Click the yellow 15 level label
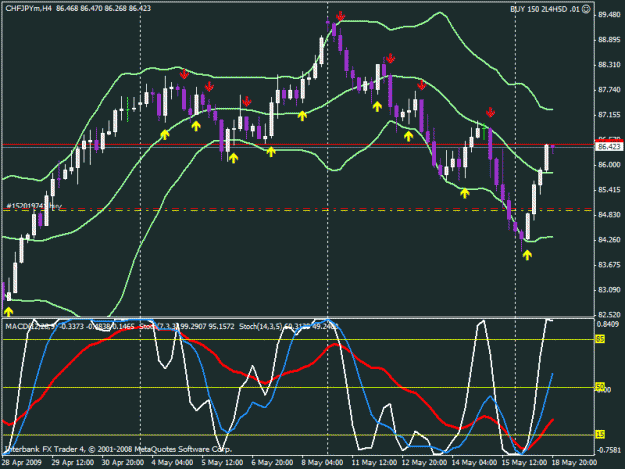Viewport: 625px width, 469px height. pos(600,434)
